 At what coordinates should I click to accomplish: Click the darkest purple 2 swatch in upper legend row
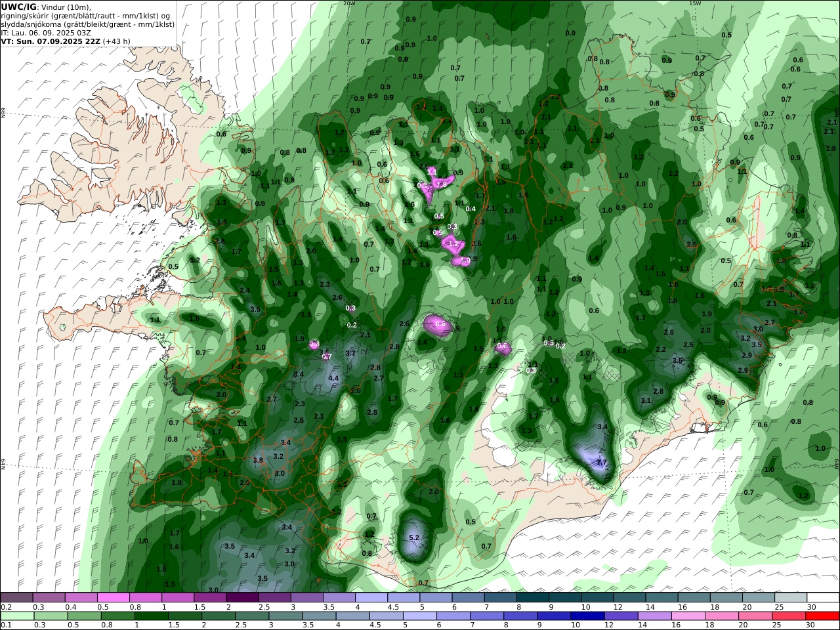(242, 598)
